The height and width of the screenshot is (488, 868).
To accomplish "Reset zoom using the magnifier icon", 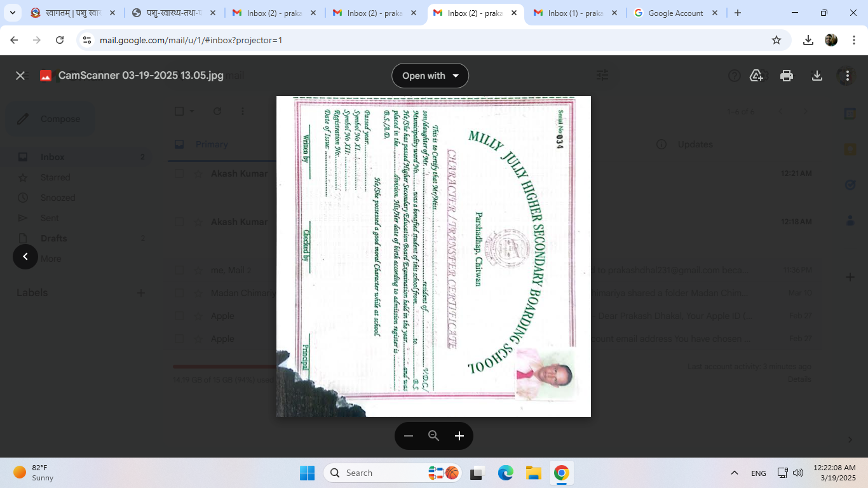I will click(x=434, y=436).
